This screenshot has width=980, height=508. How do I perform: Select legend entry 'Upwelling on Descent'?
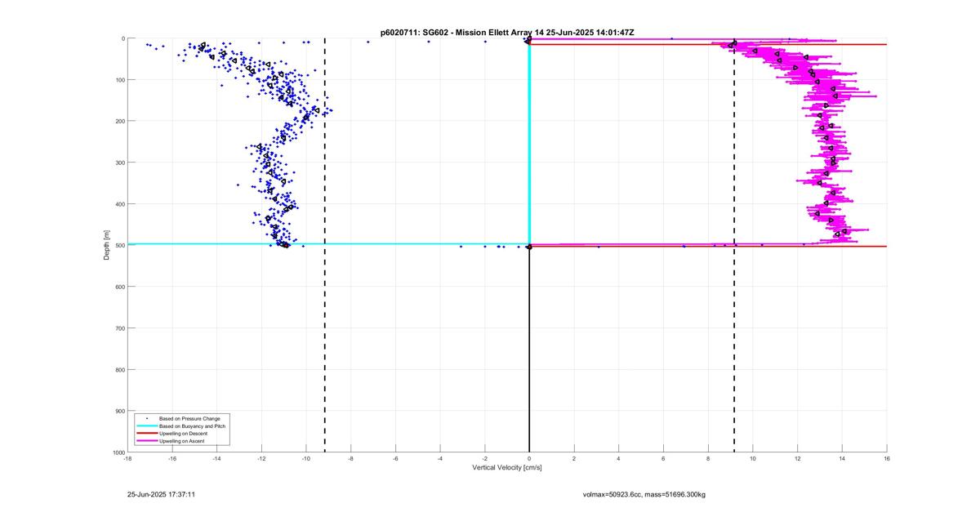(184, 433)
